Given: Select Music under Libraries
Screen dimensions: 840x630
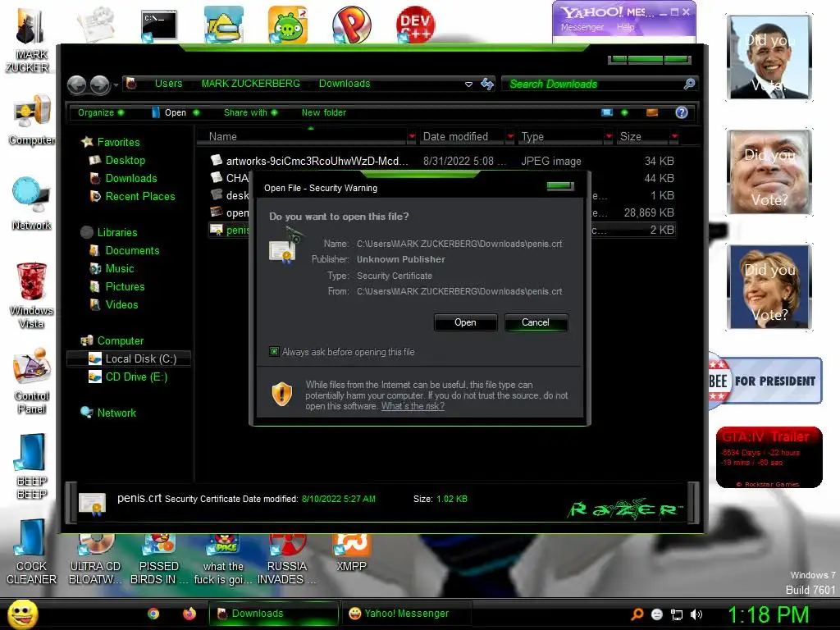Looking at the screenshot, I should click(120, 269).
